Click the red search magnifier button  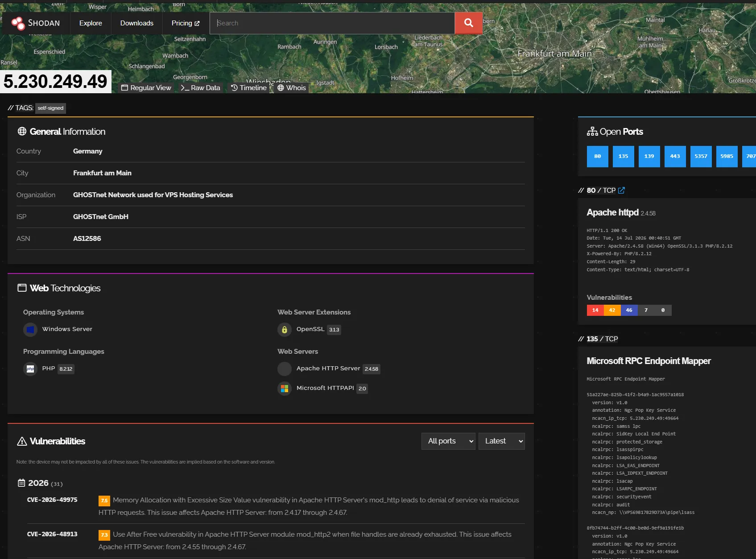(468, 23)
